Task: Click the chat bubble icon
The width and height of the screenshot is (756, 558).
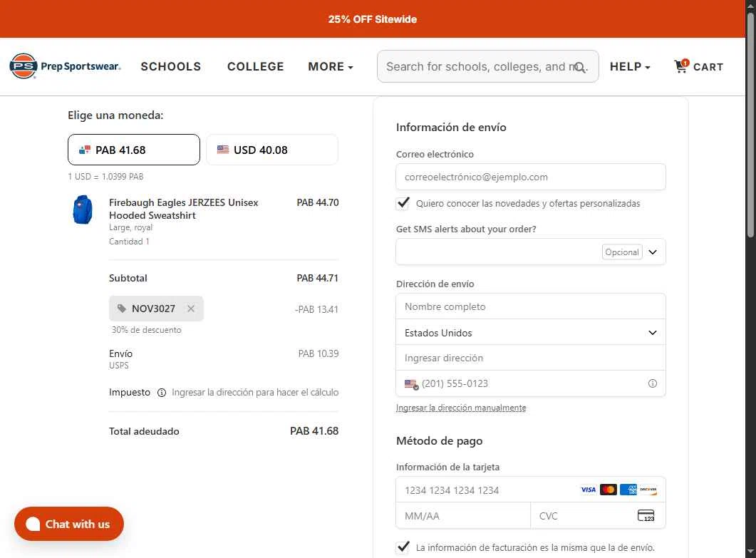Action: (x=33, y=524)
